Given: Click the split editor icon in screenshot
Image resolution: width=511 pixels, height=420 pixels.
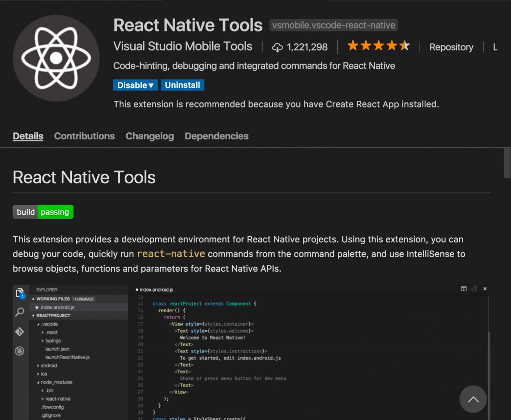Looking at the screenshot, I should (x=464, y=289).
